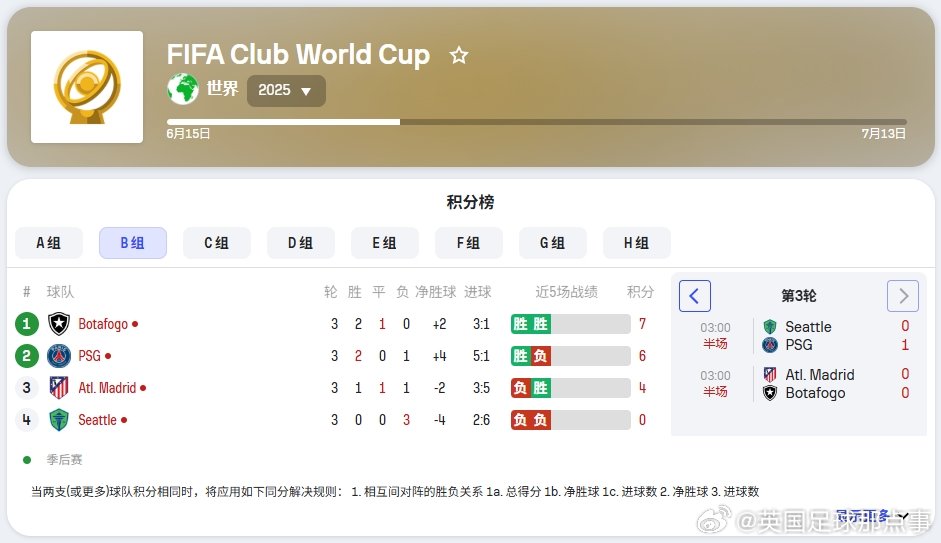941x543 pixels.
Task: Open the Seattle team link in table
Action: (97, 419)
